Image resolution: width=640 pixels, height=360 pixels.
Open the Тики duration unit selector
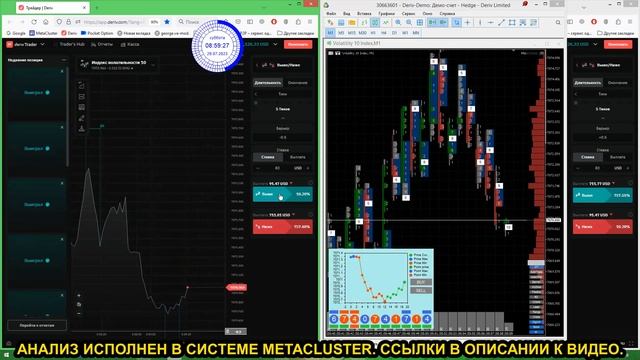283,94
